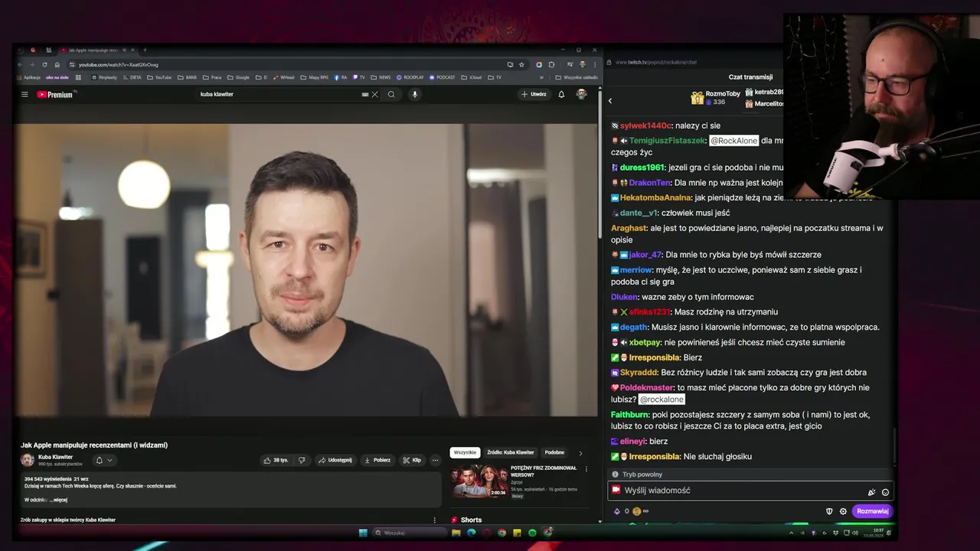Open the Kuba Klawiter channel name link

tap(55, 457)
